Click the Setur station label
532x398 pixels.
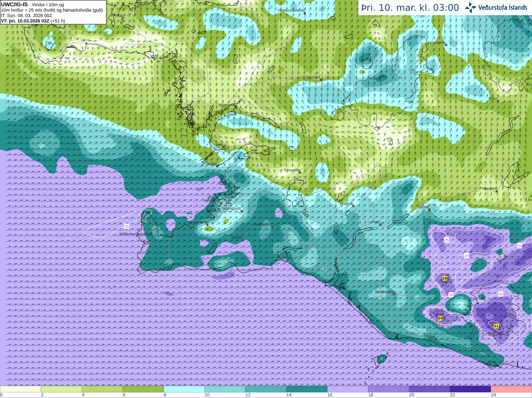(493, 98)
